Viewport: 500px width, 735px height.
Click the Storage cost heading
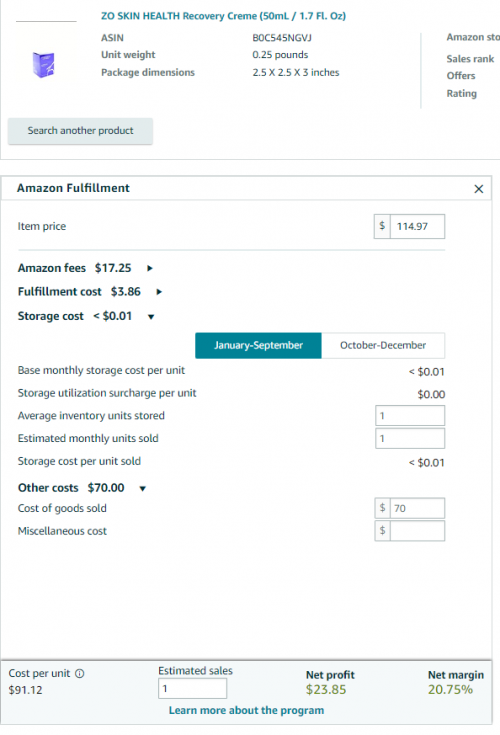pyautogui.click(x=51, y=316)
